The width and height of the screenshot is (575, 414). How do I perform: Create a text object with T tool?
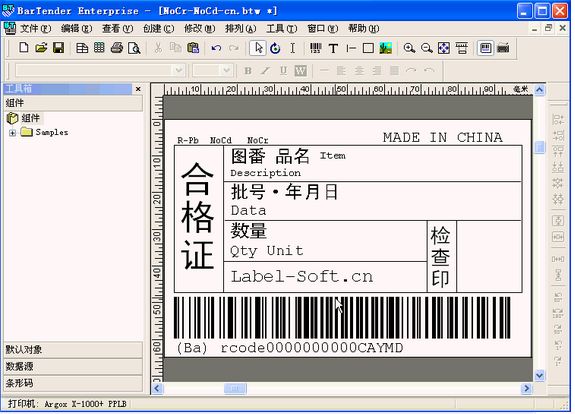(x=333, y=48)
